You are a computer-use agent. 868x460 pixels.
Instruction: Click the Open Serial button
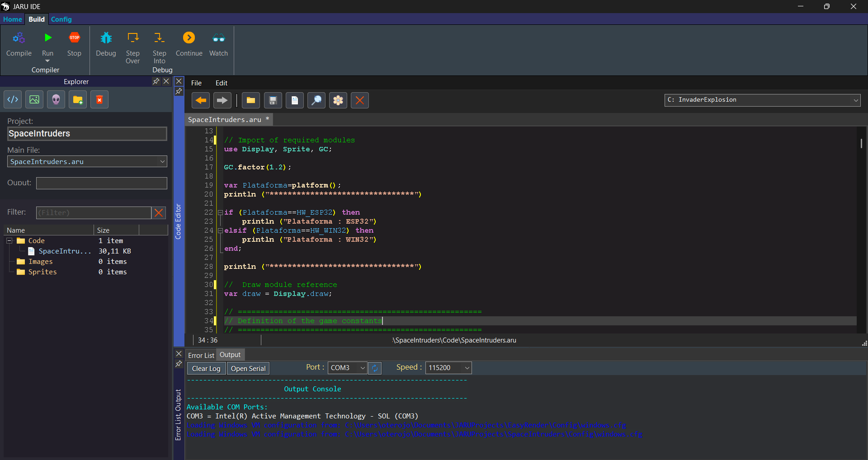tap(248, 368)
